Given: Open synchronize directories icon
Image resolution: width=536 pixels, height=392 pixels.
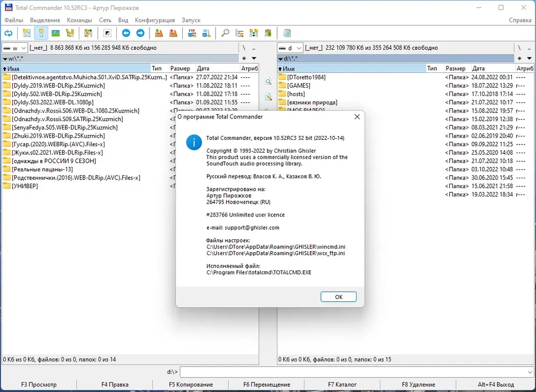Looking at the screenshot, I should [254, 33].
